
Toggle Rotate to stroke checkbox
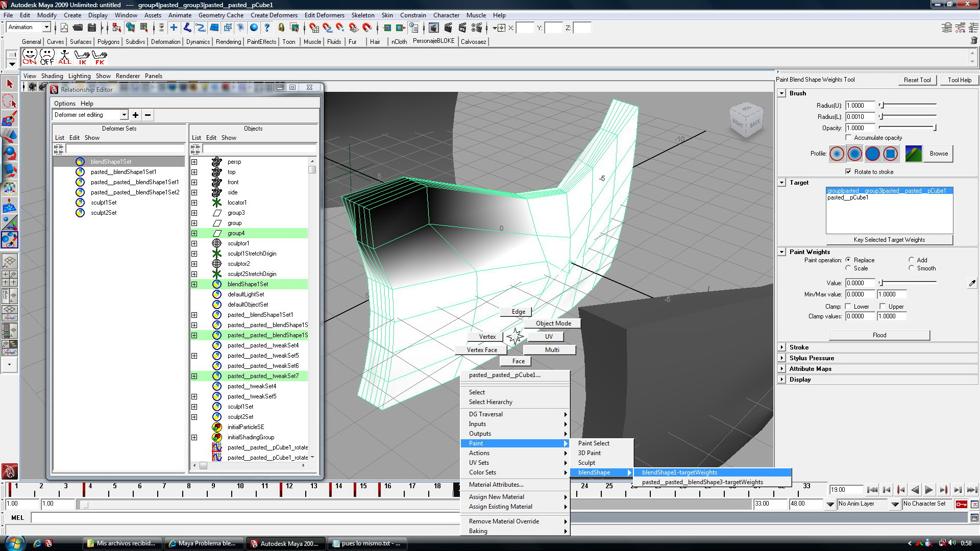coord(848,172)
